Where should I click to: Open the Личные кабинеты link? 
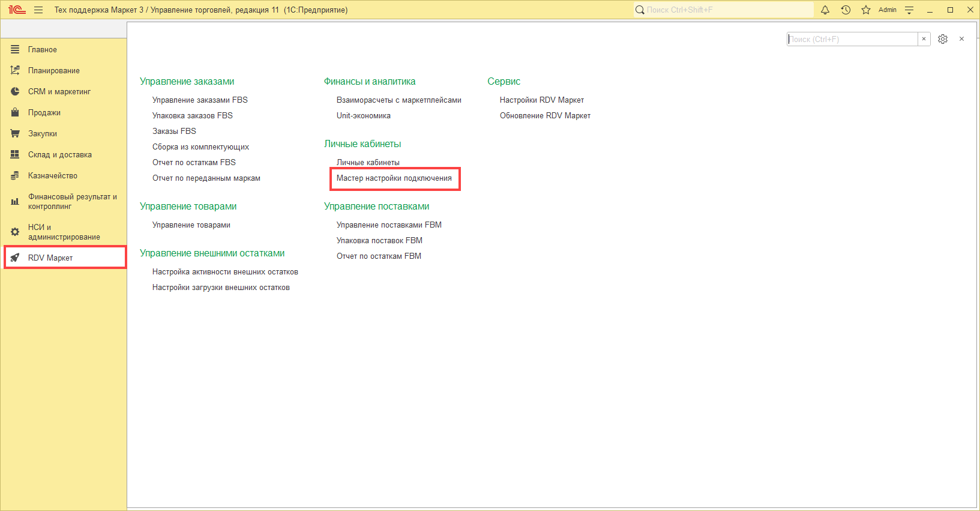pos(368,162)
